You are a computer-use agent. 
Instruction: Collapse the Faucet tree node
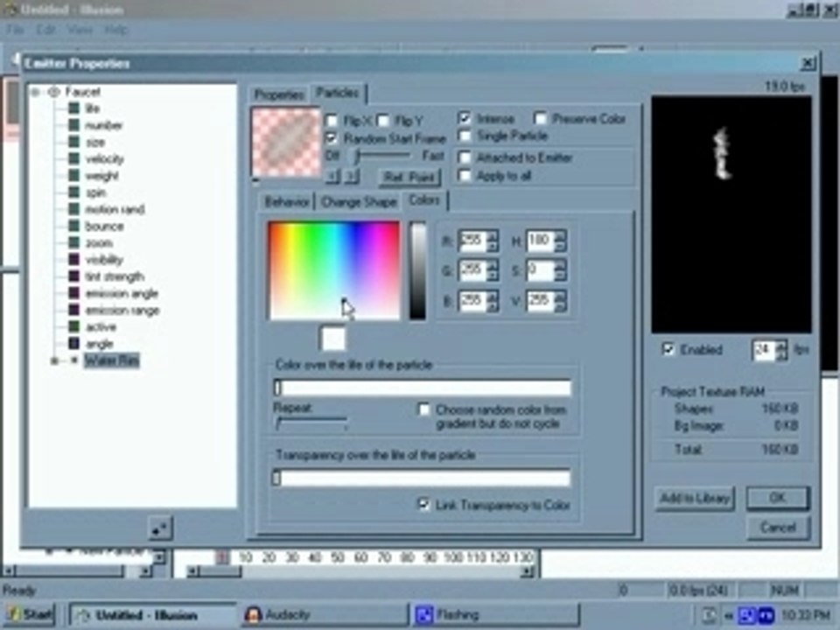pyautogui.click(x=35, y=92)
